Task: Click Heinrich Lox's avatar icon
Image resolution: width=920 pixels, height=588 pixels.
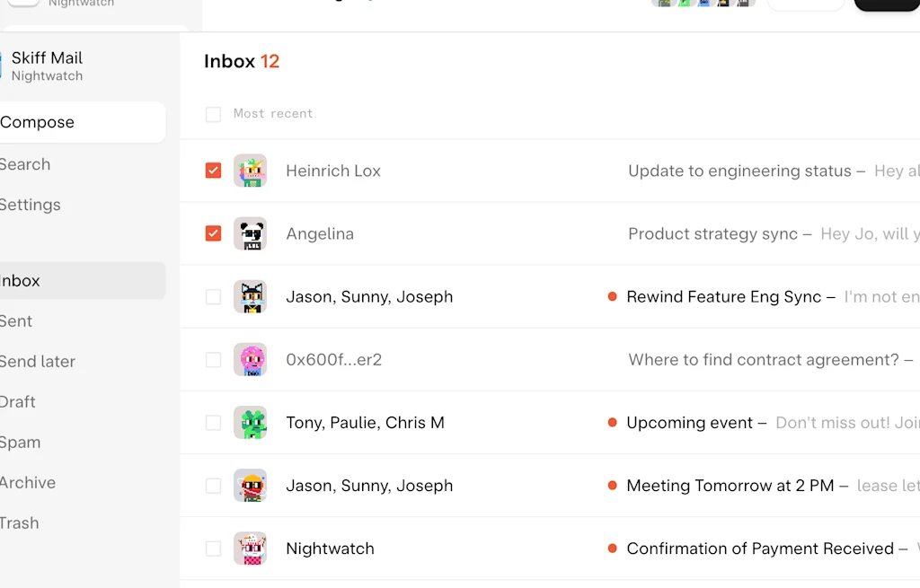Action: [x=250, y=171]
